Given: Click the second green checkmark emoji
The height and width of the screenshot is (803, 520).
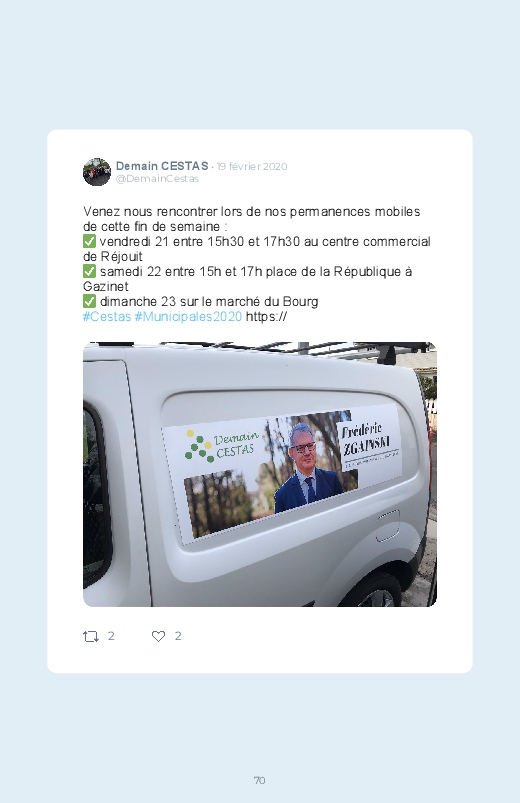Looking at the screenshot, I should point(90,271).
